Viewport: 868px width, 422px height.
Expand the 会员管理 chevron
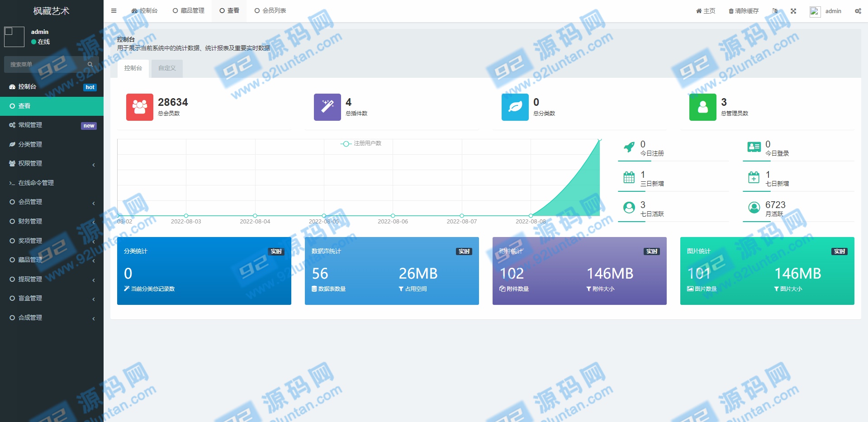click(x=94, y=203)
